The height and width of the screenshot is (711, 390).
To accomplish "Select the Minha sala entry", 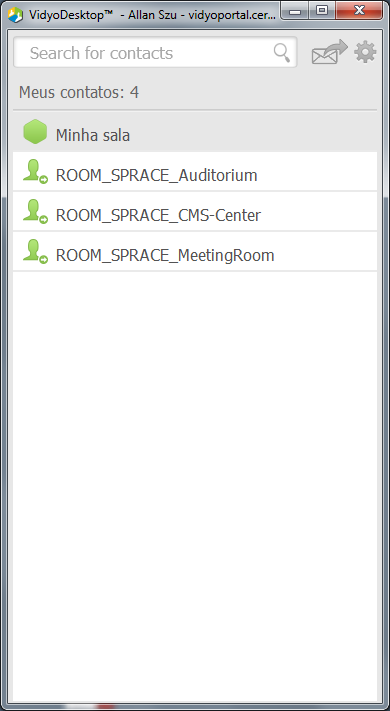I will [195, 132].
